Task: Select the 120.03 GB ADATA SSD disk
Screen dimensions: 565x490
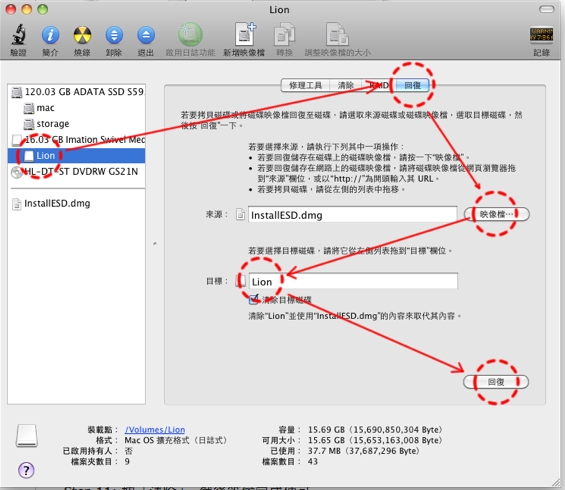Action: (x=77, y=92)
